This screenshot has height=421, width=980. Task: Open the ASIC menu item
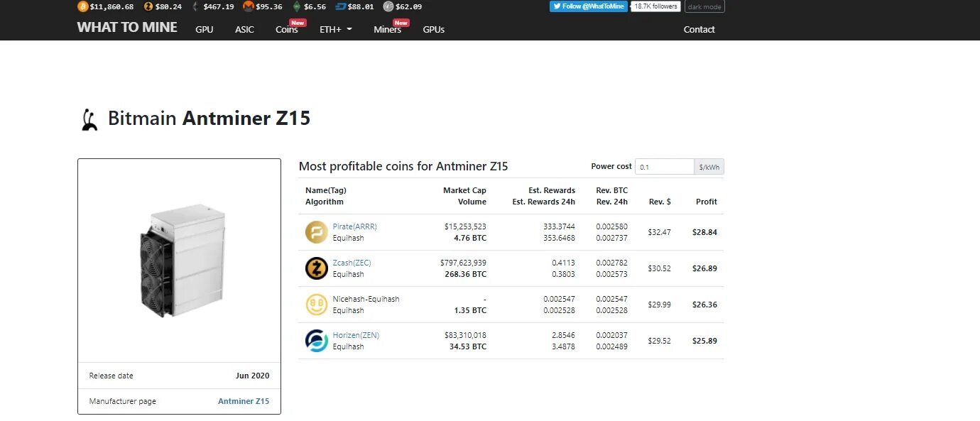[x=244, y=29]
